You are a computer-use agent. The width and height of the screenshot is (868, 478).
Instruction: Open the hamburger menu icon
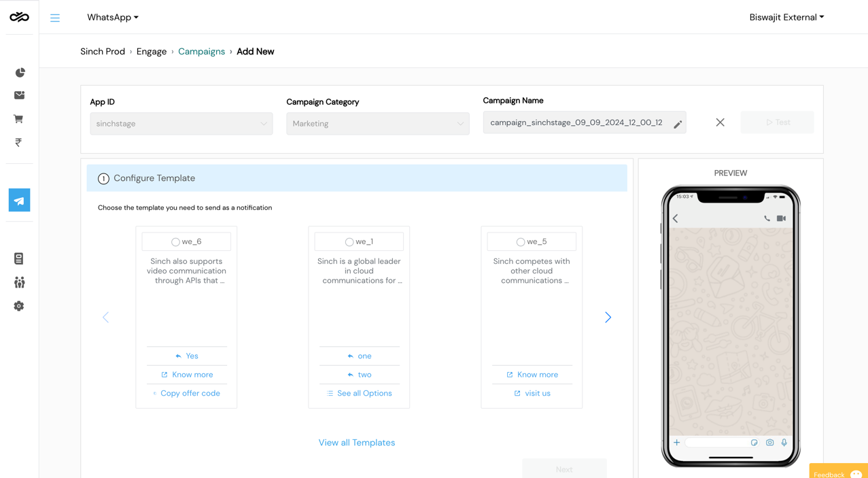click(55, 18)
